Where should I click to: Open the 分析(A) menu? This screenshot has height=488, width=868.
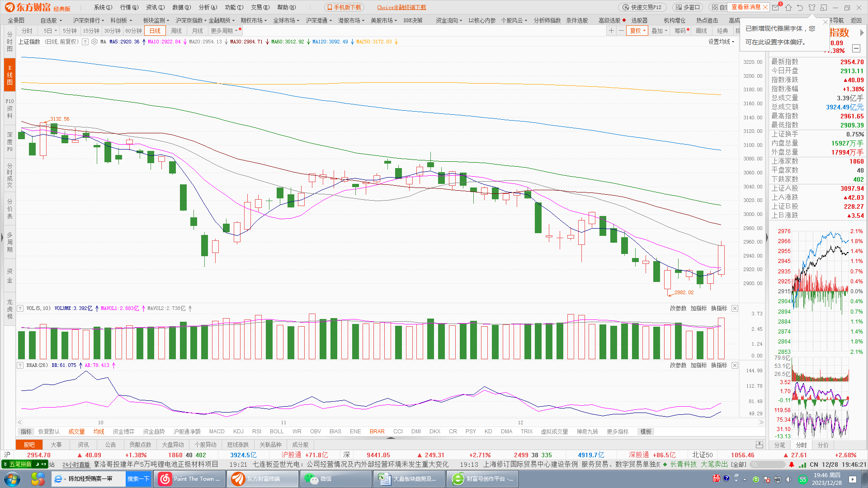click(208, 7)
